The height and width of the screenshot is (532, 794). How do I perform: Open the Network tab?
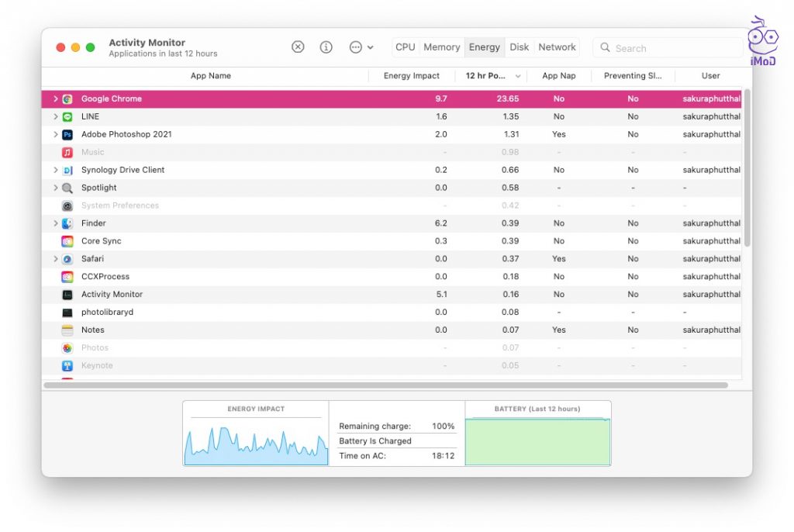[x=557, y=47]
